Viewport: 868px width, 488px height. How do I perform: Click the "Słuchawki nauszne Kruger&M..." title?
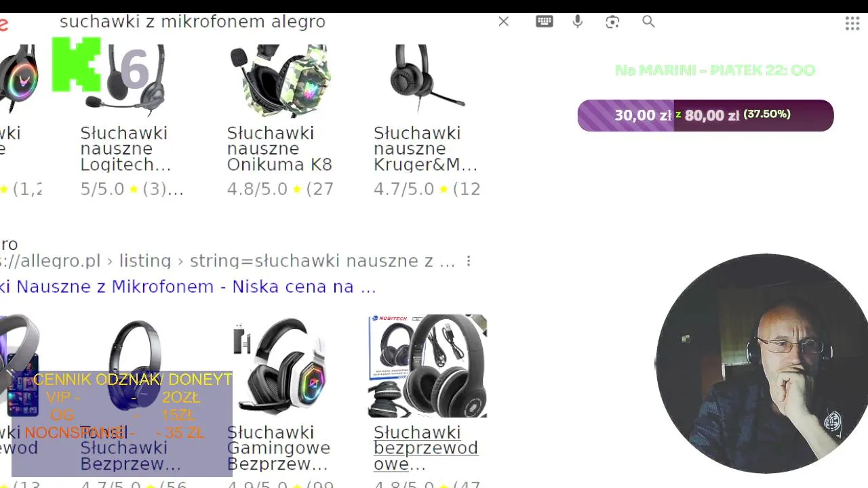[426, 149]
